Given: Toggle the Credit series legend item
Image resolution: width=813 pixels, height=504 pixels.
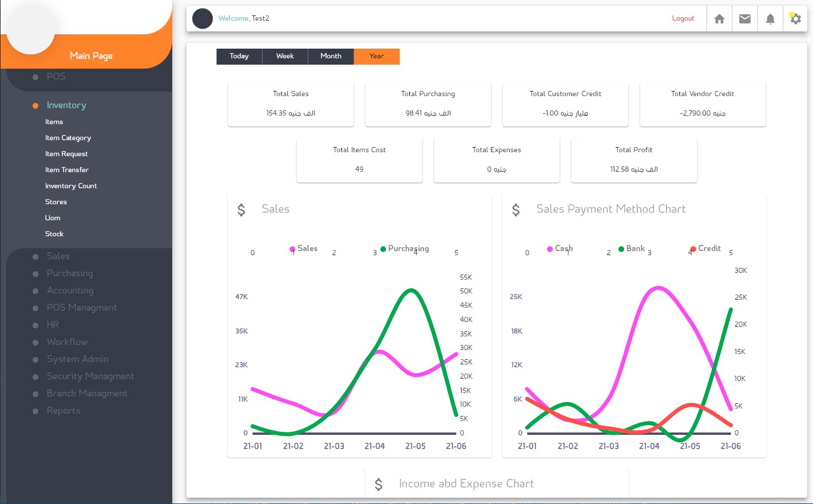Looking at the screenshot, I should [x=705, y=248].
